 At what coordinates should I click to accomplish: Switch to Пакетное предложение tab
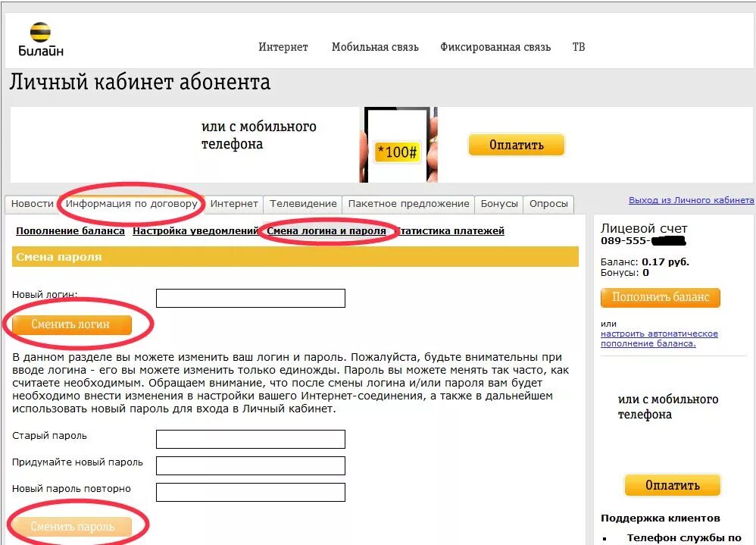(408, 204)
